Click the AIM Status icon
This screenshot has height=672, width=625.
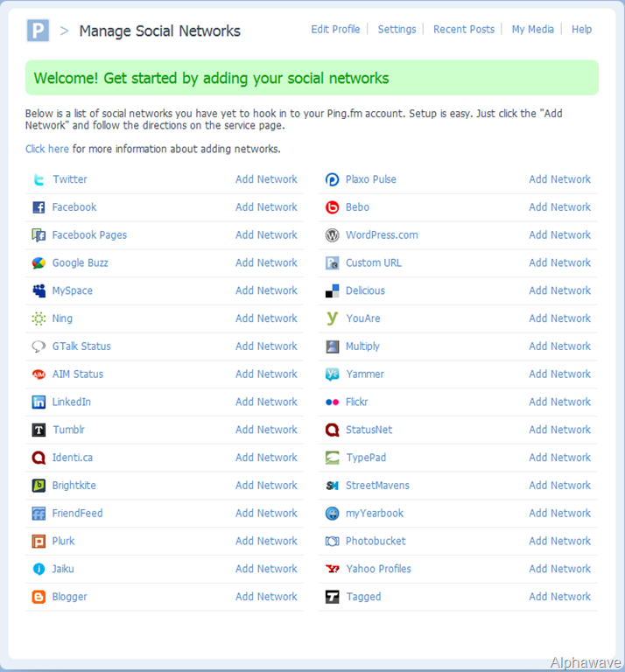[39, 374]
